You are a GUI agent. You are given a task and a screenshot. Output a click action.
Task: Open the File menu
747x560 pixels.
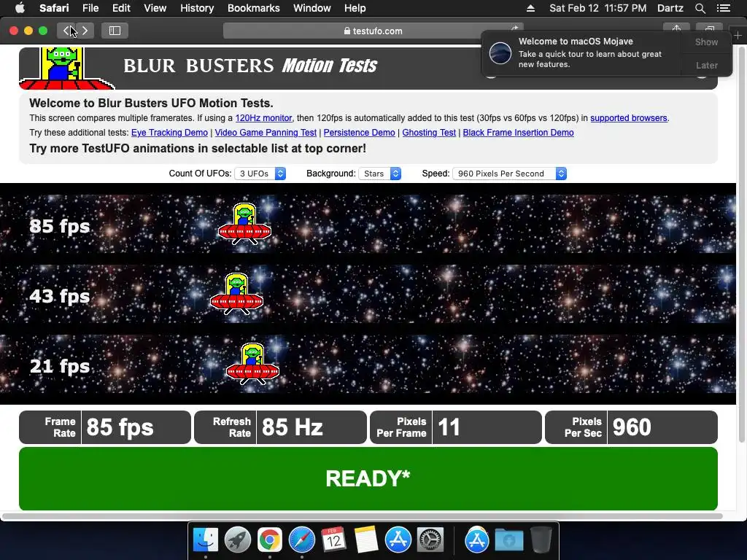tap(90, 8)
